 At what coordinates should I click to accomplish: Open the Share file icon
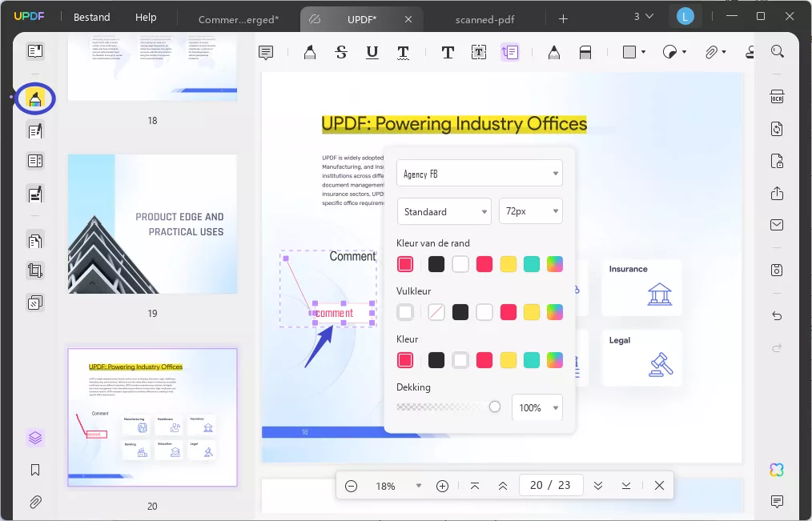point(777,193)
